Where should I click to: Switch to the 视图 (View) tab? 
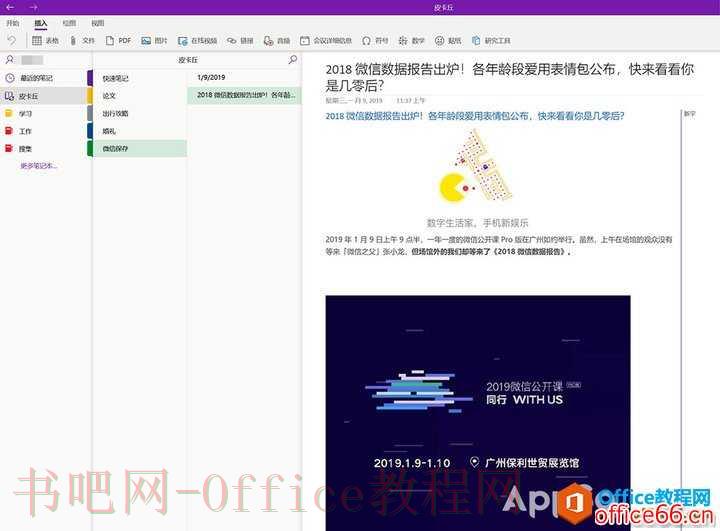coord(98,23)
